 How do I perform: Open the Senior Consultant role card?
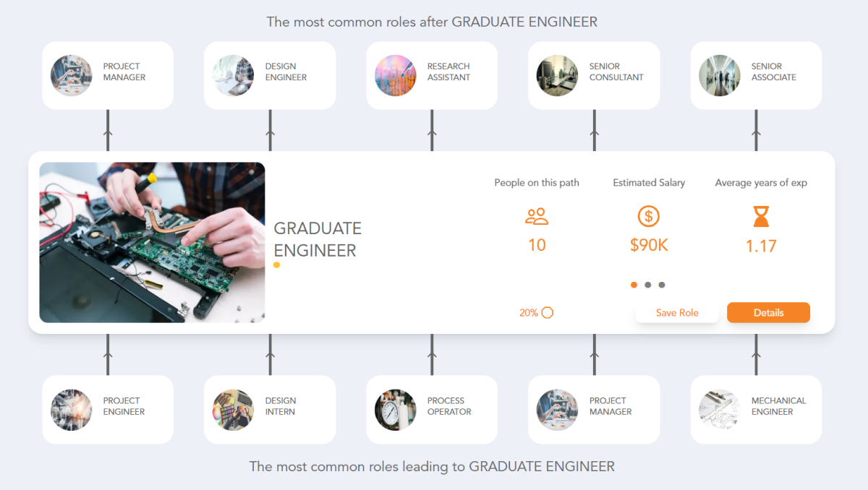click(x=594, y=75)
